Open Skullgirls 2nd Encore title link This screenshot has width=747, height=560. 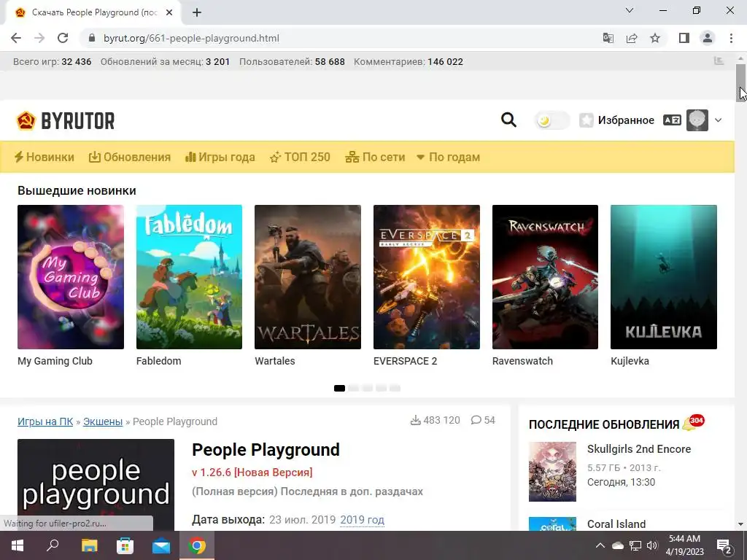(639, 449)
